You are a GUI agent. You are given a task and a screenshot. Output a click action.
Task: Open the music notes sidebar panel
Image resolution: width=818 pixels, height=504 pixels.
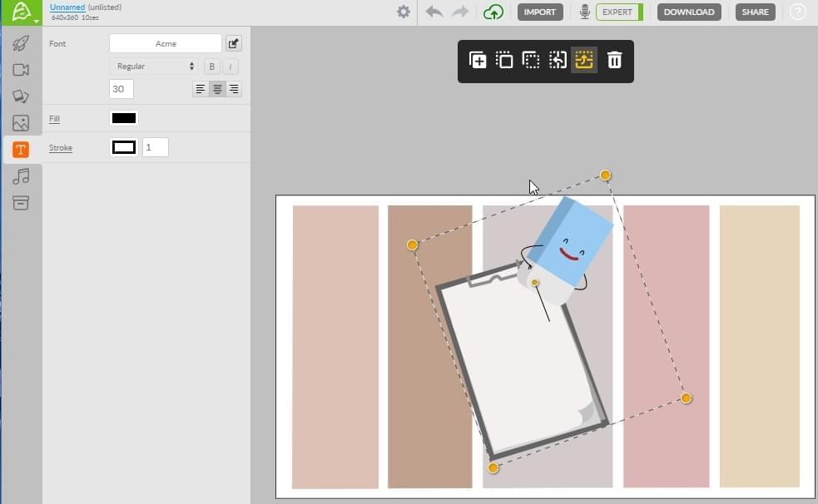(21, 175)
